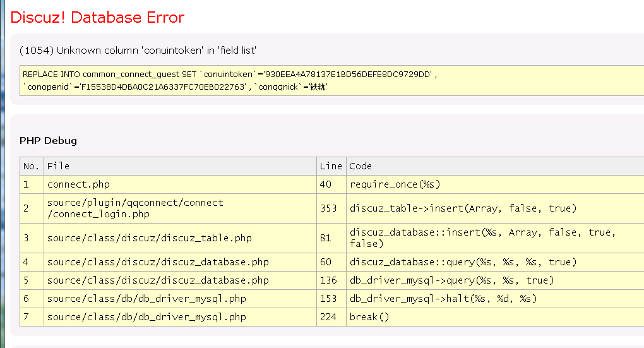Select the connect.php file cell in row 1
The width and height of the screenshot is (644, 348).
[78, 184]
